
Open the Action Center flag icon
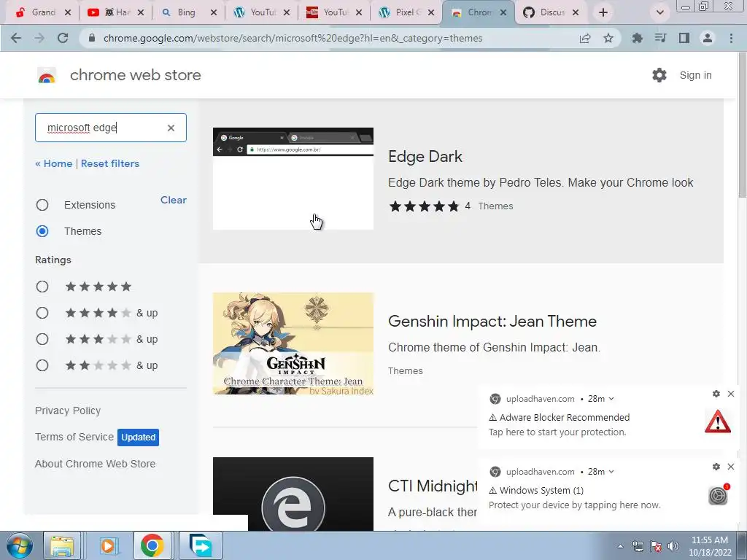click(656, 546)
